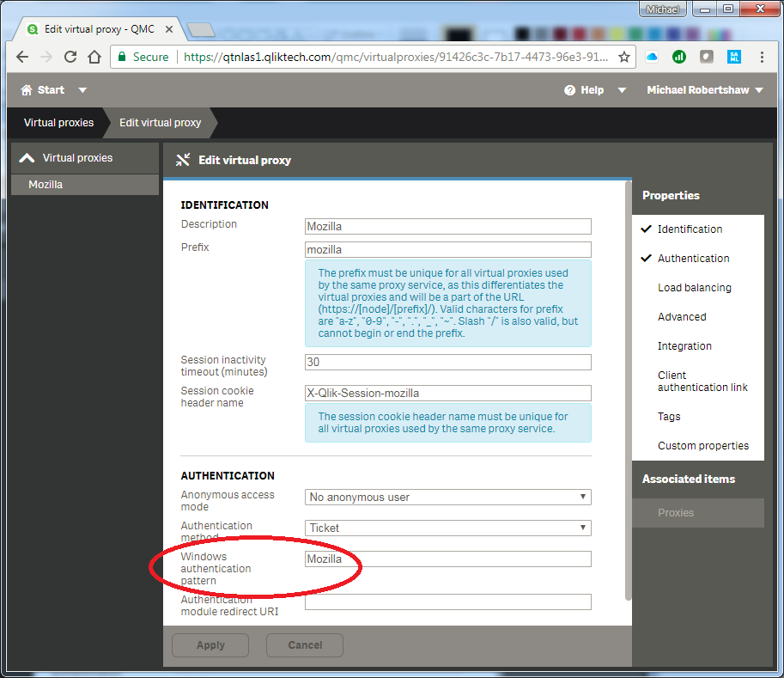784x678 pixels.
Task: Open a new browser tab
Action: [x=200, y=29]
